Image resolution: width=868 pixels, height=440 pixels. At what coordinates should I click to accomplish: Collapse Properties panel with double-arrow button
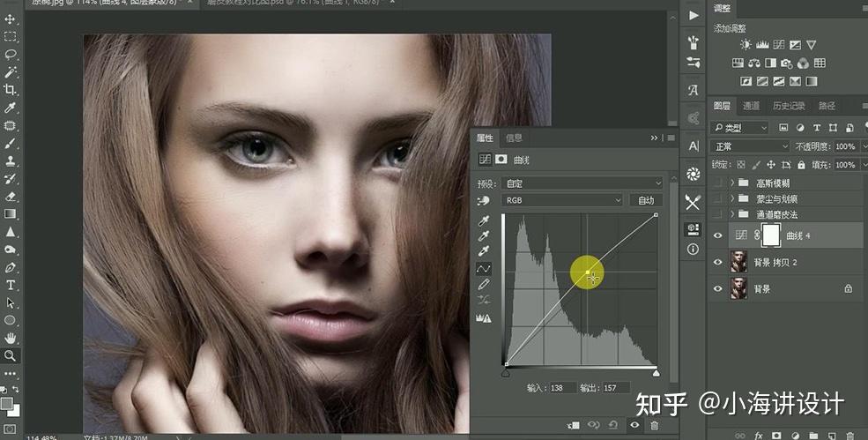pyautogui.click(x=655, y=138)
